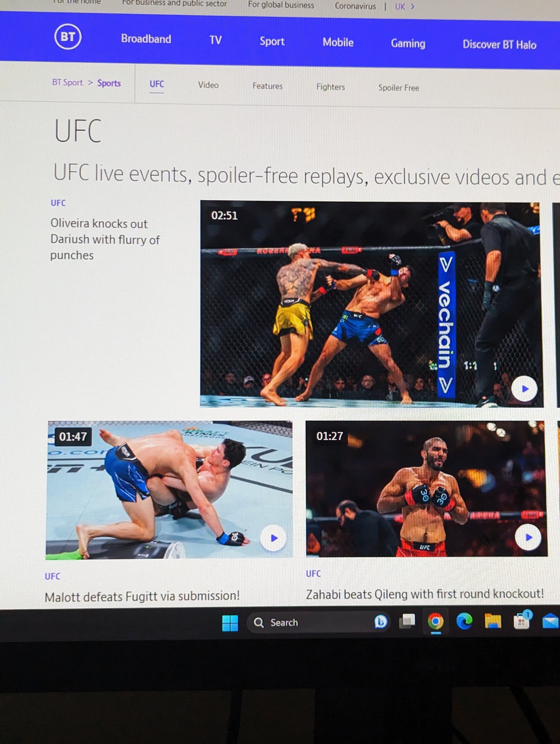Open the Gaming menu
This screenshot has height=744, width=560.
(408, 44)
